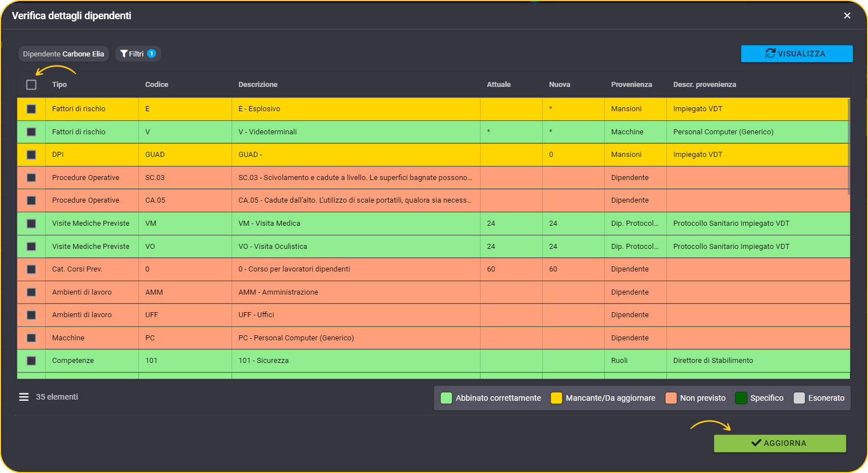Sort by the Provenienza column header
The image size is (868, 473).
[631, 85]
